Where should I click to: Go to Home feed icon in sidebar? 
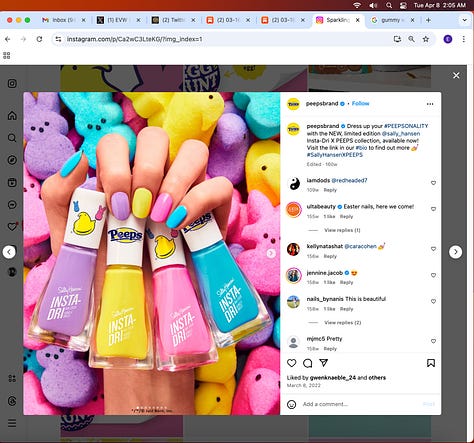(12, 116)
